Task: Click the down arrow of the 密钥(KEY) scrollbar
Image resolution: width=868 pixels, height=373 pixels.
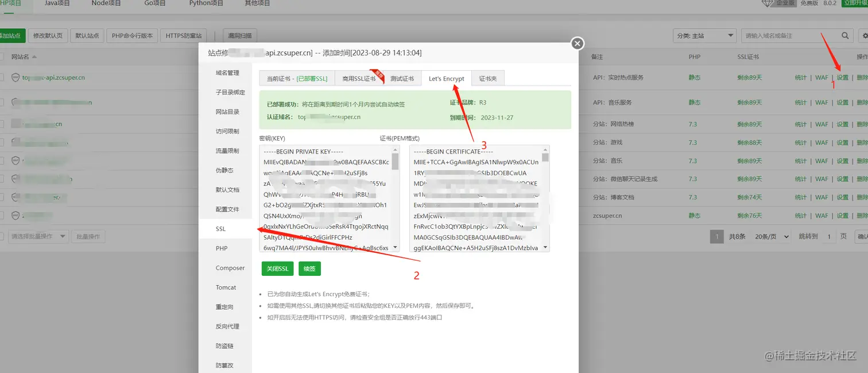Action: click(x=395, y=248)
